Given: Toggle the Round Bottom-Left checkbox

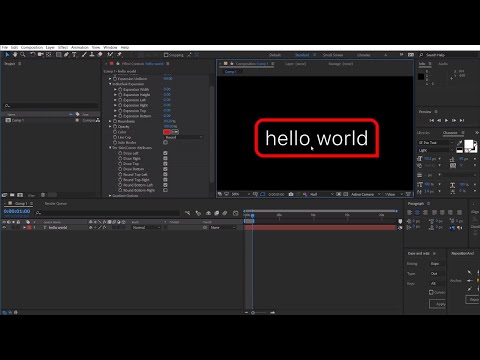Looking at the screenshot, I should click(x=165, y=185).
